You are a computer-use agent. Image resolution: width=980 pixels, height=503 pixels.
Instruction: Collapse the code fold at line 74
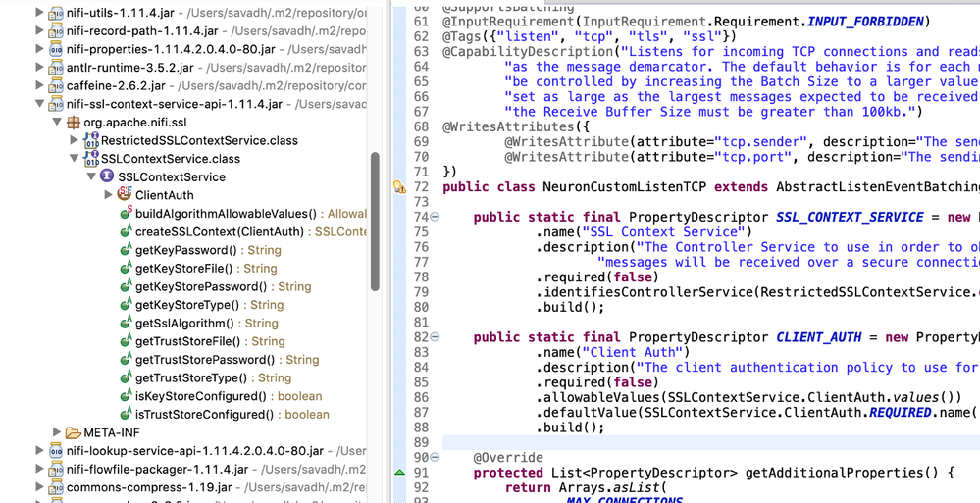point(435,217)
